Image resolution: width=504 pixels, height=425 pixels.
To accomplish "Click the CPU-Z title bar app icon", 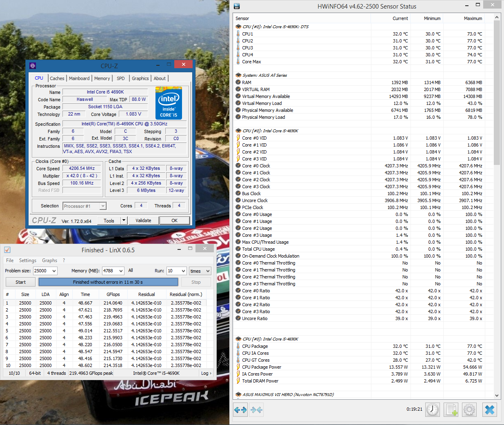I will (33, 65).
